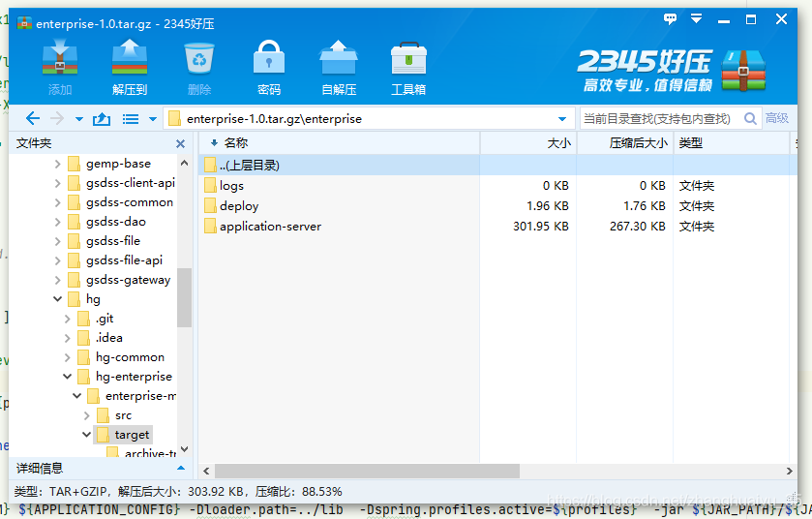Click the 删除 (Delete) trash icon
The height and width of the screenshot is (519, 812).
(199, 68)
